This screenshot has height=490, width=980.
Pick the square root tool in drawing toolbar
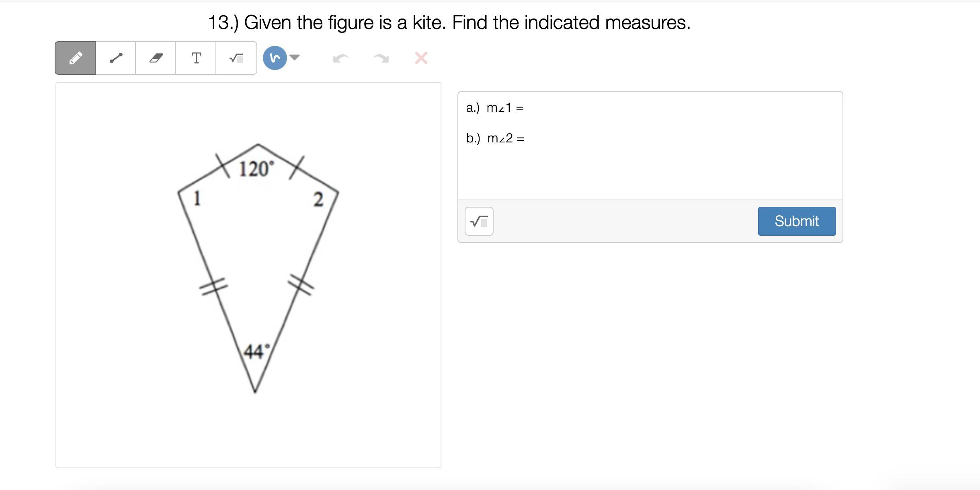(236, 58)
